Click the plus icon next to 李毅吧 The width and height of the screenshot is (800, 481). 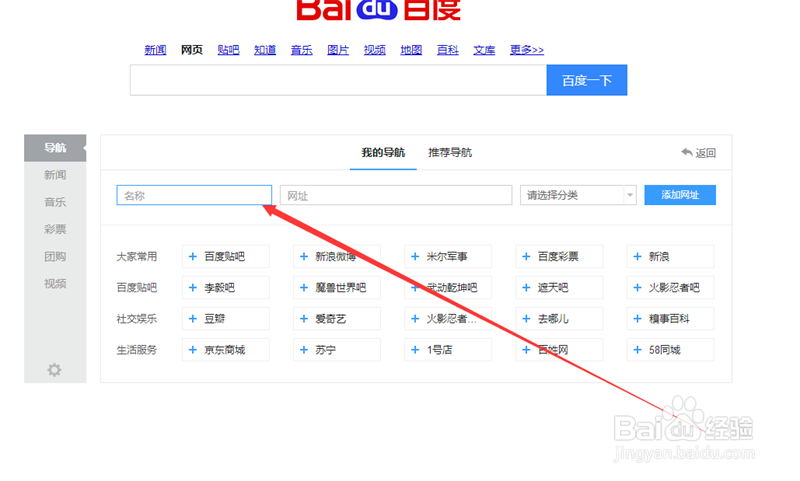pyautogui.click(x=193, y=288)
